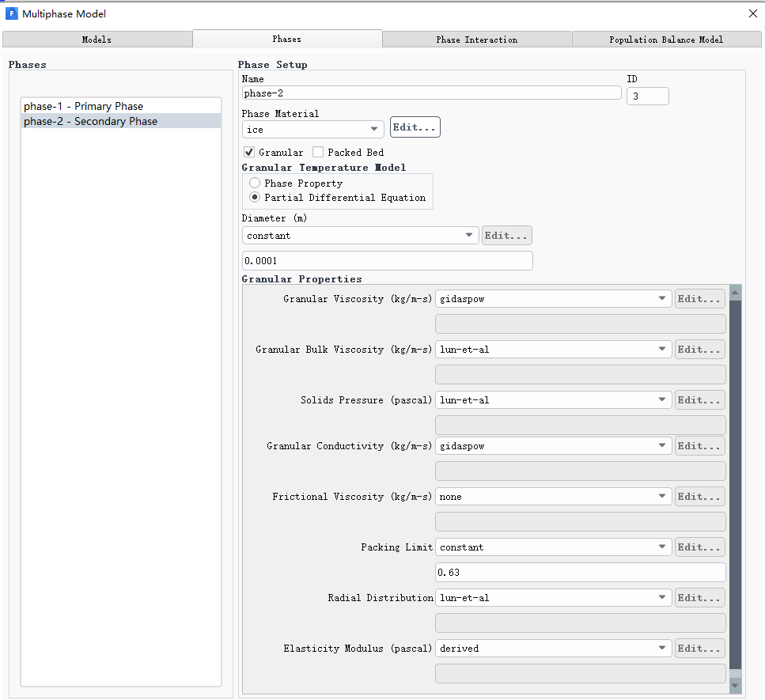The height and width of the screenshot is (700, 765).
Task: Open the Phase Interaction tab
Action: [x=476, y=40]
